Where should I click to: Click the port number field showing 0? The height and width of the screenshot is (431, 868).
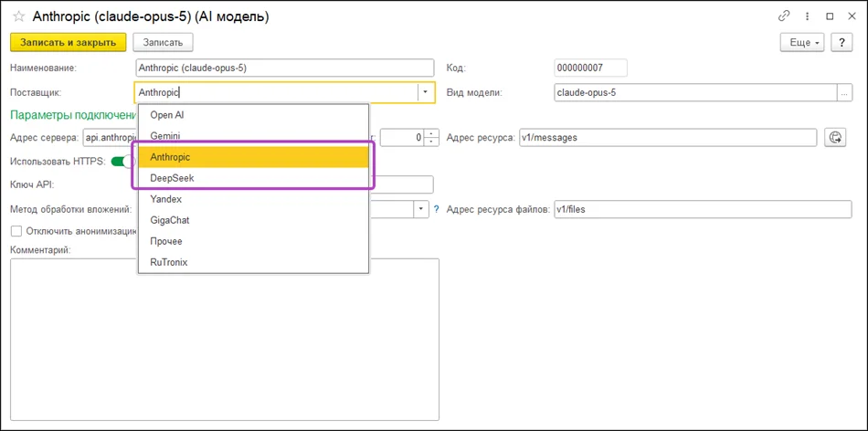404,138
